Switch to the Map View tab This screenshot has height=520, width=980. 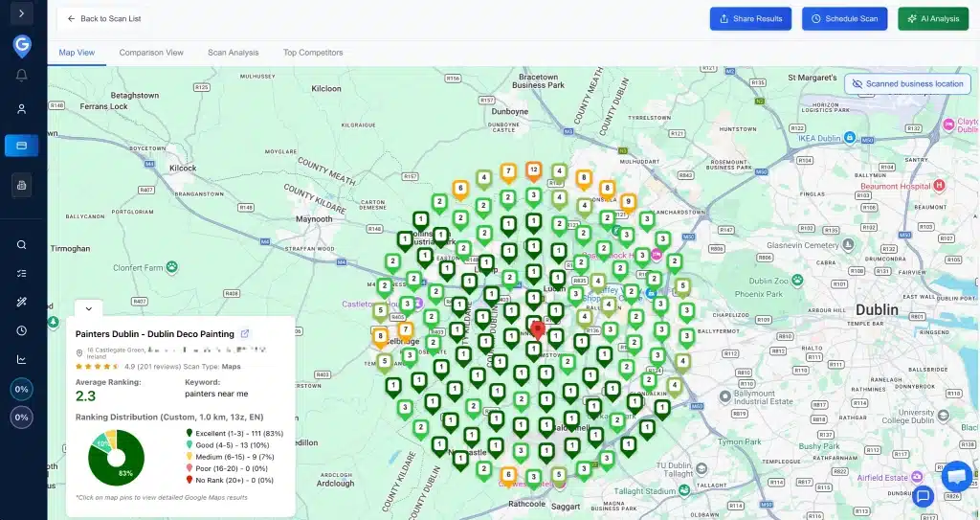coord(77,53)
